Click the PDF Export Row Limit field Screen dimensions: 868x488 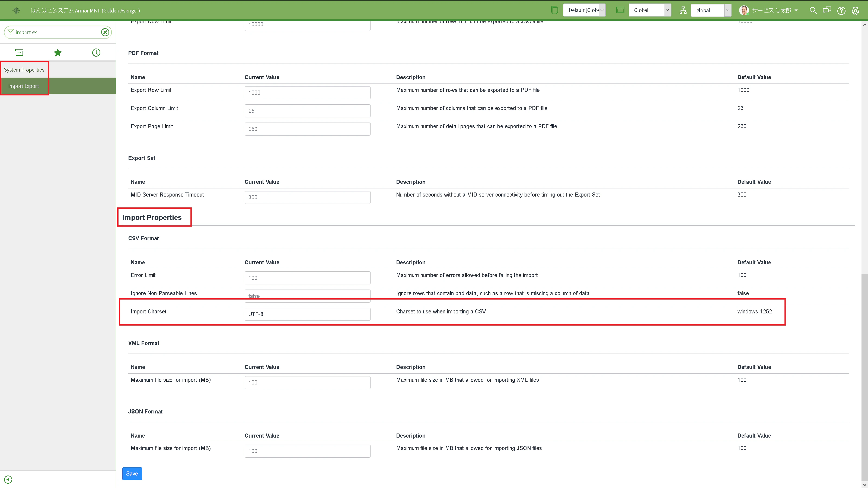click(307, 93)
